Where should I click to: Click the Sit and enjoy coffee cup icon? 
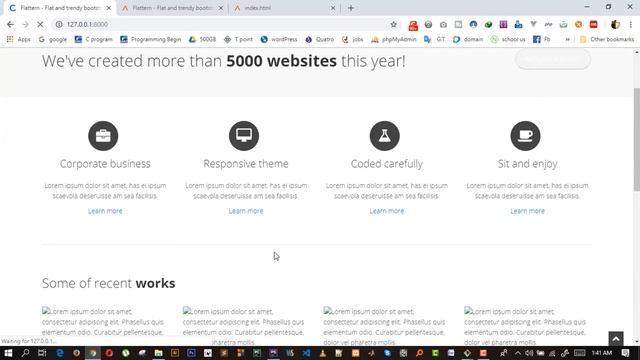tap(525, 136)
